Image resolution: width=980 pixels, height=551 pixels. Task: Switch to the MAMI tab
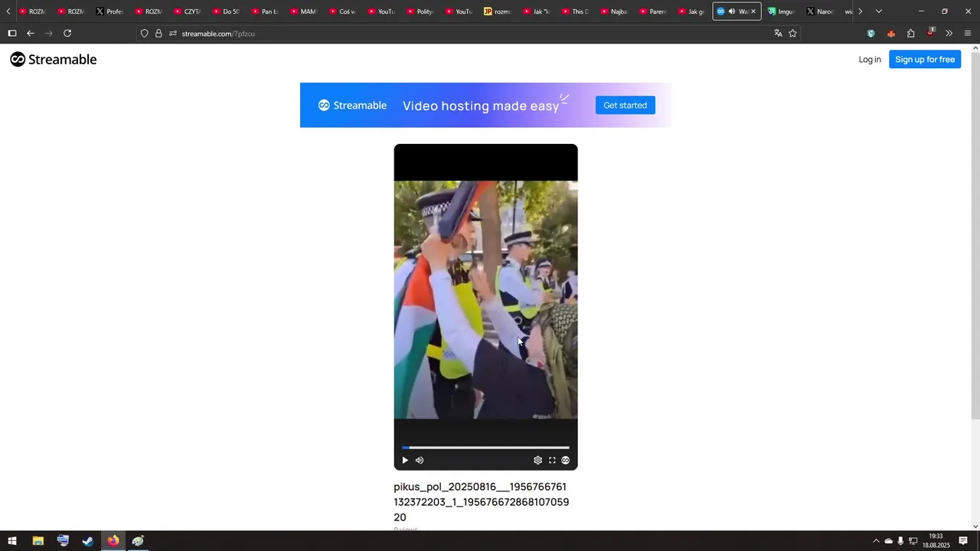tap(305, 11)
